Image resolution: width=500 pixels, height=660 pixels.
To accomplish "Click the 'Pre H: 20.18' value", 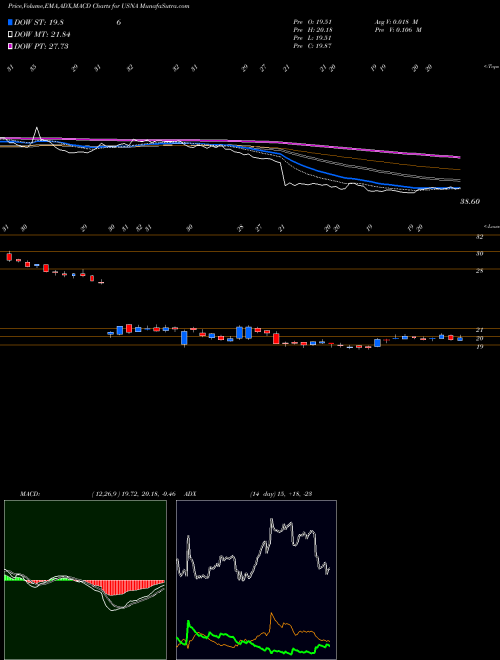I will 313,30.
